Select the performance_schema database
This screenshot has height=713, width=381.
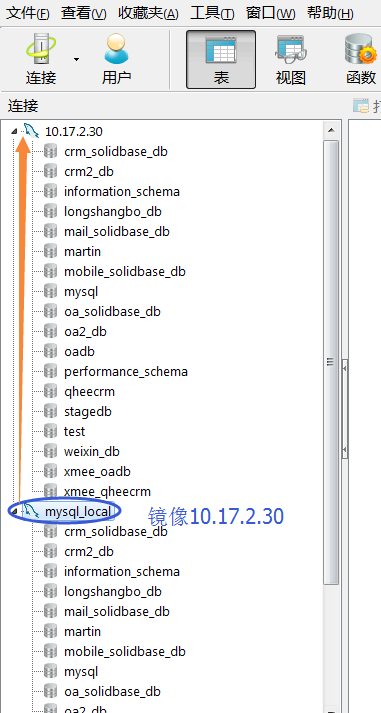tap(126, 372)
